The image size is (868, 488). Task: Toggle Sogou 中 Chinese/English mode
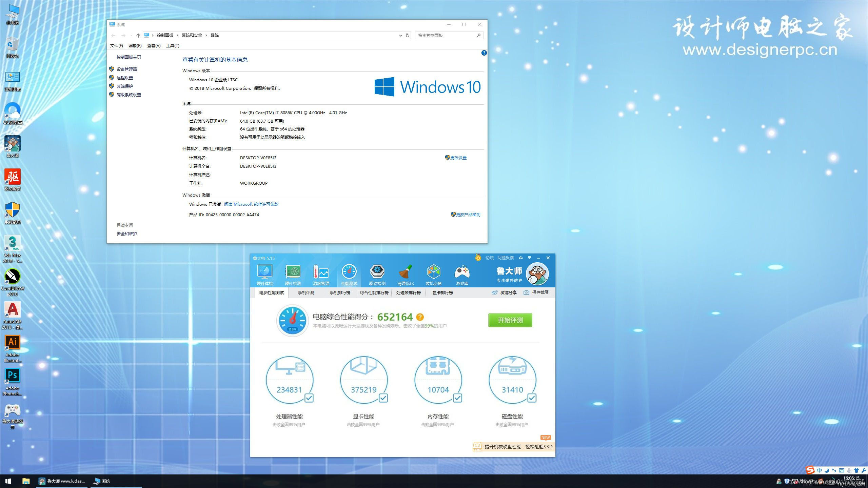point(819,470)
